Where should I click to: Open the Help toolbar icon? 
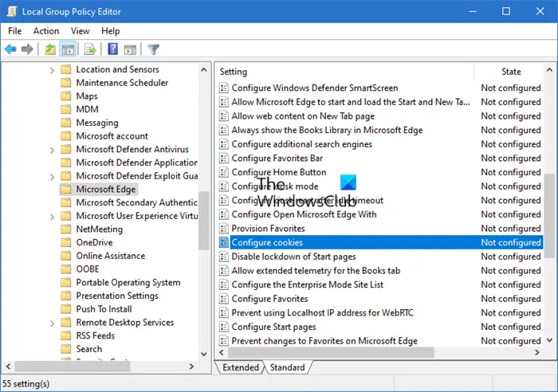pos(113,49)
